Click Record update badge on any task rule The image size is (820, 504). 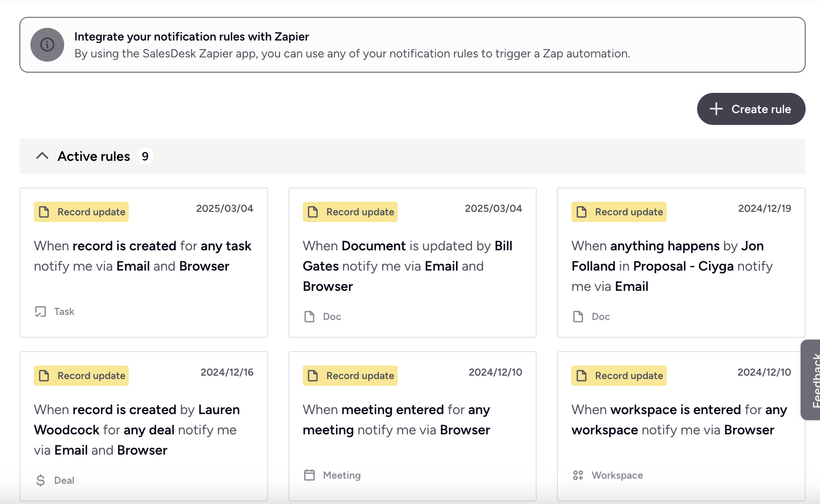[x=81, y=212]
